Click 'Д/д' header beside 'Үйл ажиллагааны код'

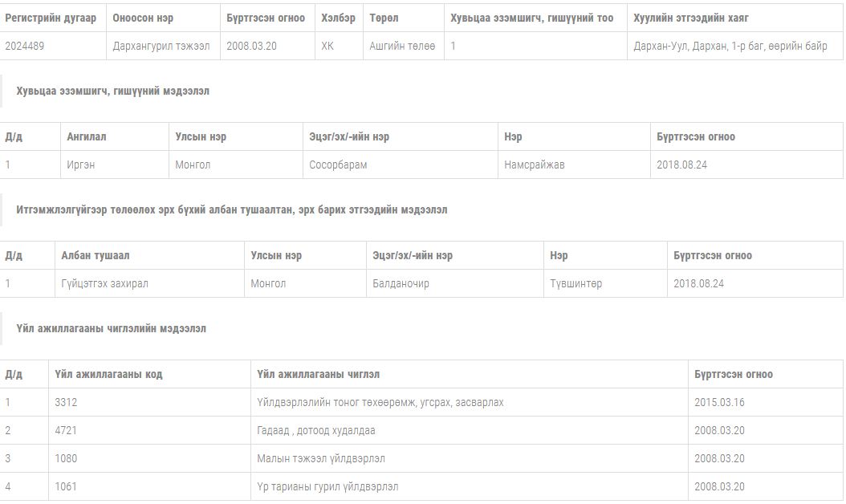click(x=14, y=374)
